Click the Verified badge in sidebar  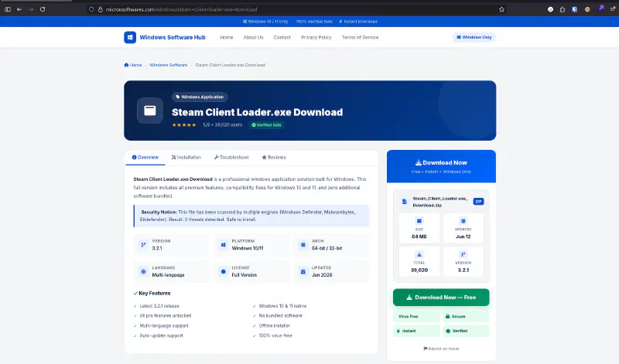coord(466,331)
